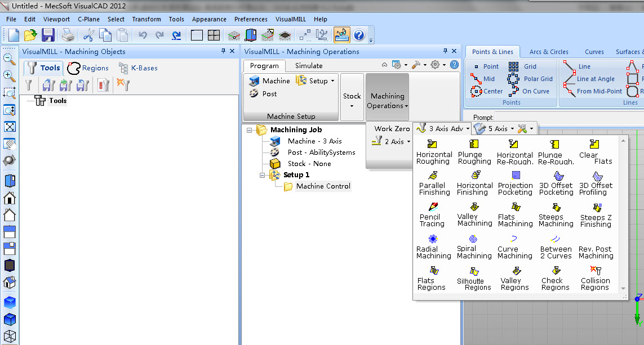Select Valley Regions option
This screenshot has height=345, width=644.
(514, 278)
